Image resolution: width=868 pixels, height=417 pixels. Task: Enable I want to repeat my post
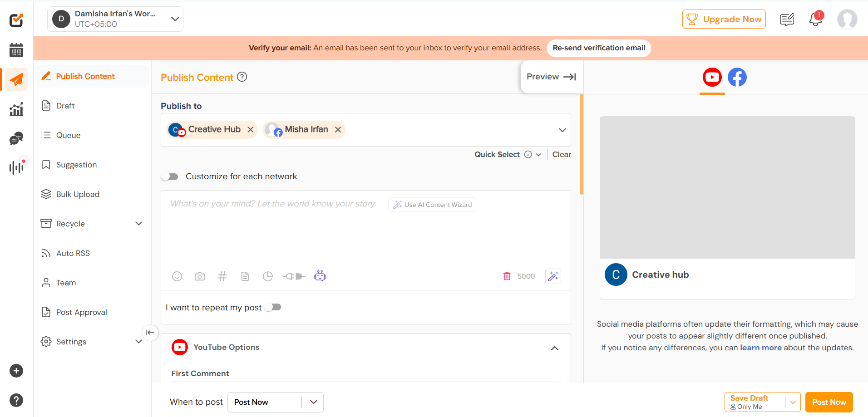pos(273,307)
